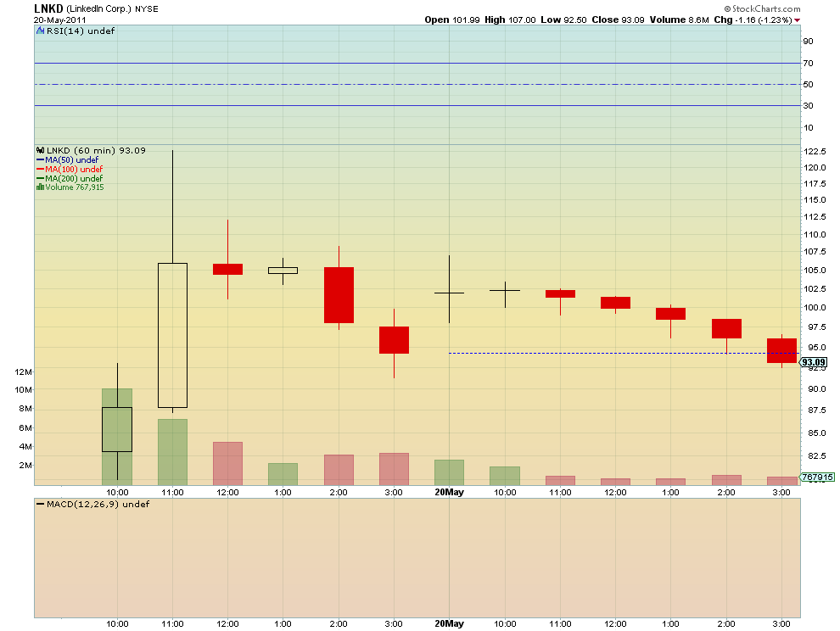Click the "Chg -1.16 (-1.23%)" value
This screenshot has width=840, height=631.
click(753, 20)
